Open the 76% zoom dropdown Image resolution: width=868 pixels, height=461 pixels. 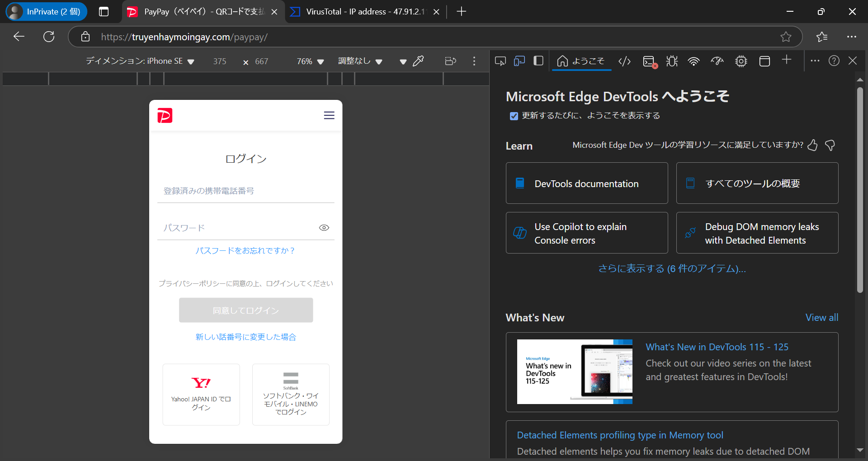coord(311,61)
